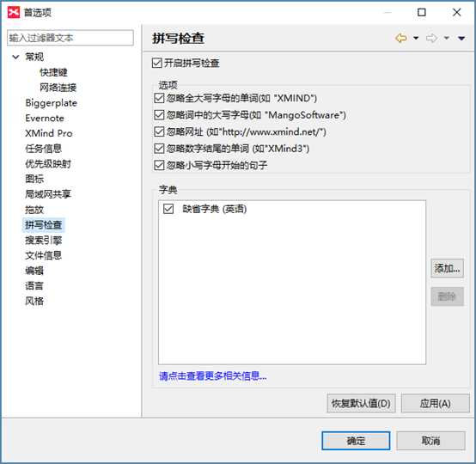Open Biggerplate preferences page
Image resolution: width=476 pixels, height=464 pixels.
(x=51, y=103)
